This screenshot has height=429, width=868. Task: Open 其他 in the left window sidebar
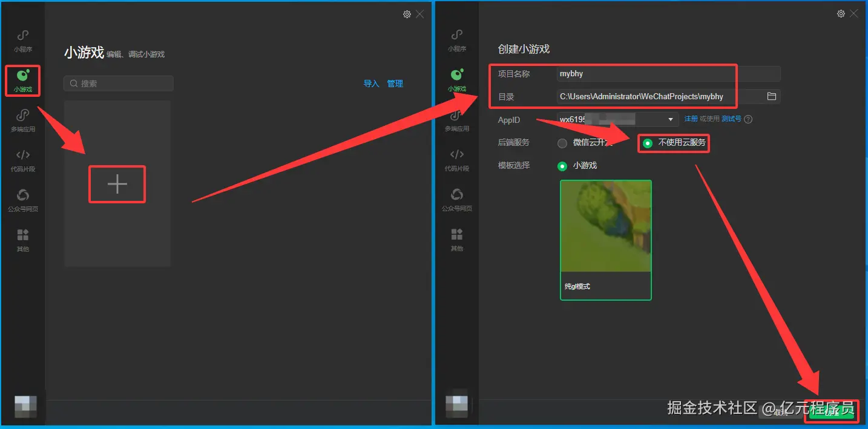coord(23,240)
